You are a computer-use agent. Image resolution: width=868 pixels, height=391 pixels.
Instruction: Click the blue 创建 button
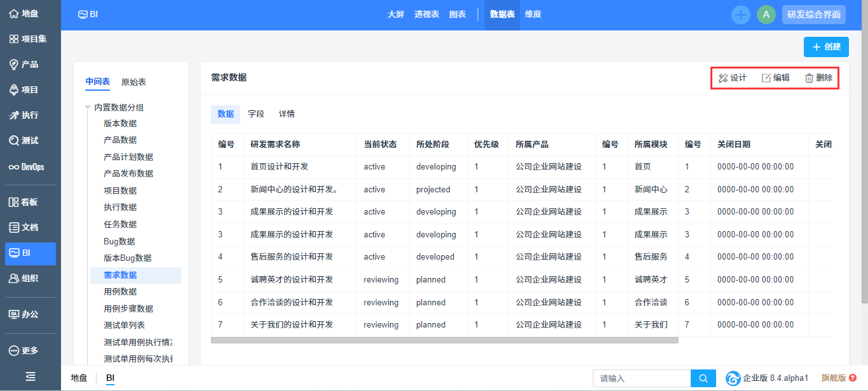click(826, 47)
